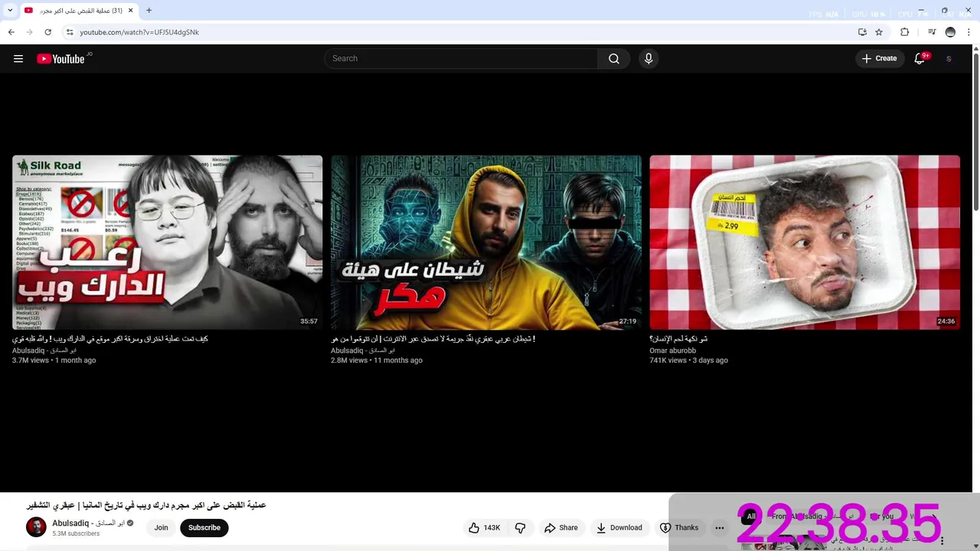Click the Abulsadiq channel name above subscriber count
This screenshot has width=980, height=551.
(88, 523)
